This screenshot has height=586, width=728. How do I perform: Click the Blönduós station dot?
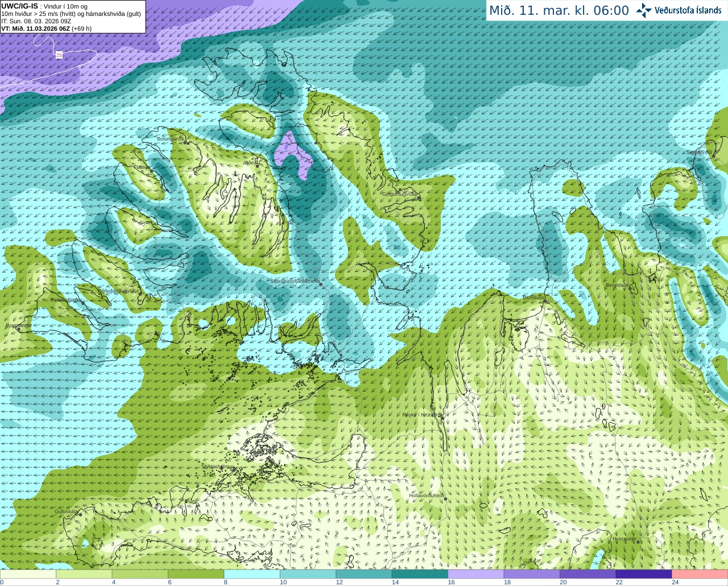pos(545,300)
